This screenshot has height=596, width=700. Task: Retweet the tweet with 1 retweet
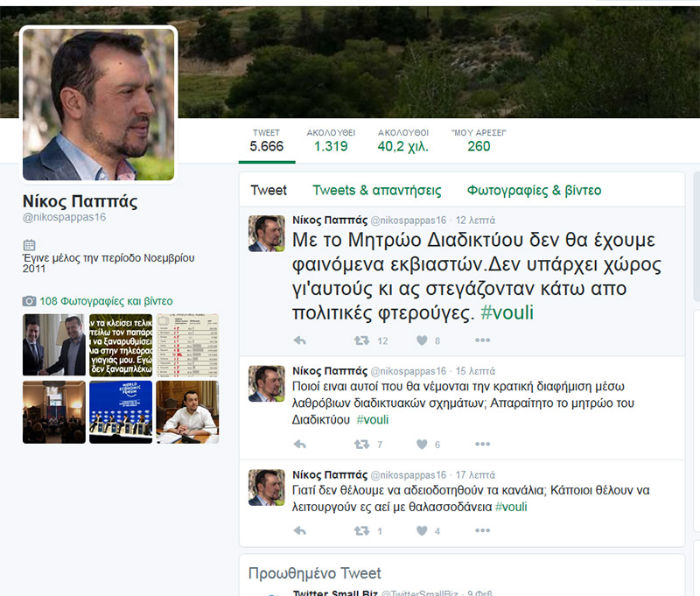pos(361,530)
